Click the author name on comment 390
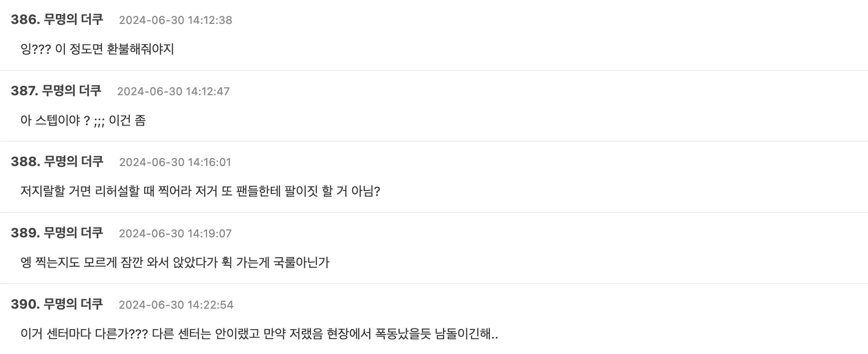Image resolution: width=868 pixels, height=354 pixels. pos(73,304)
